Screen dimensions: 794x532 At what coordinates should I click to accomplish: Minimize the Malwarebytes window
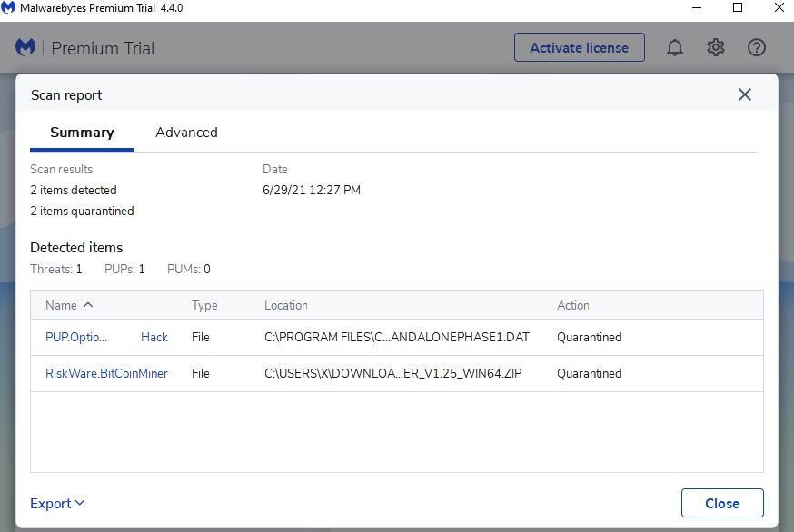[697, 7]
